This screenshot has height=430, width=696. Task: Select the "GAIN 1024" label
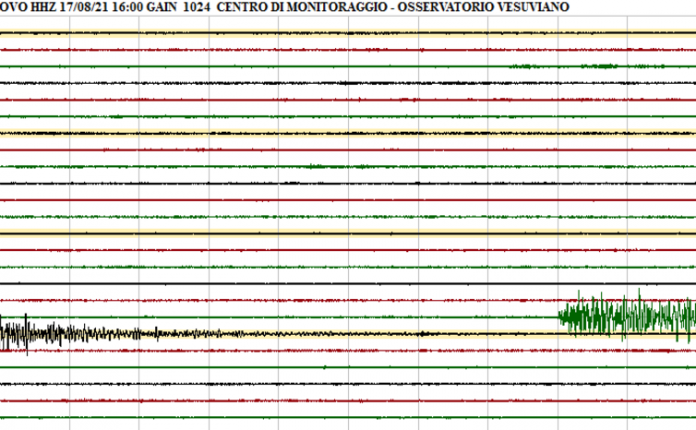[x=178, y=7]
